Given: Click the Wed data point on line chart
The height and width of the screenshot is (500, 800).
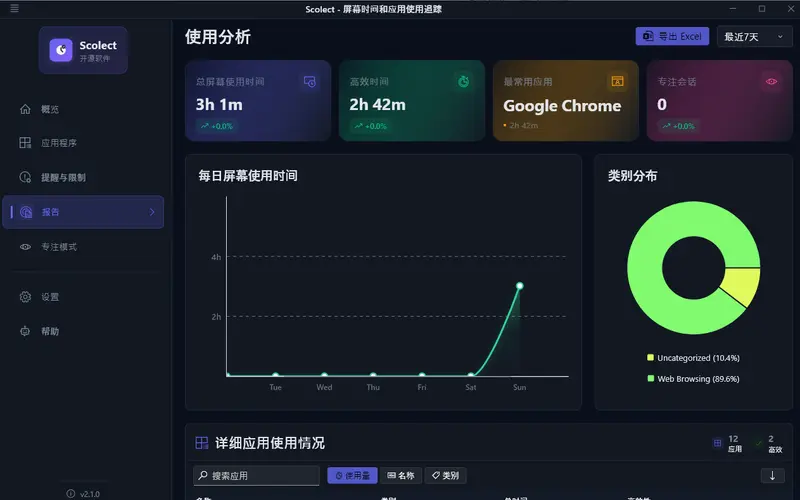Looking at the screenshot, I should click(x=324, y=376).
